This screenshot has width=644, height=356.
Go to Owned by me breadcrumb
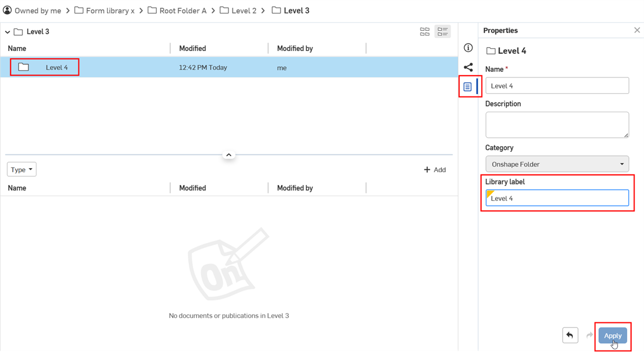[x=38, y=11]
